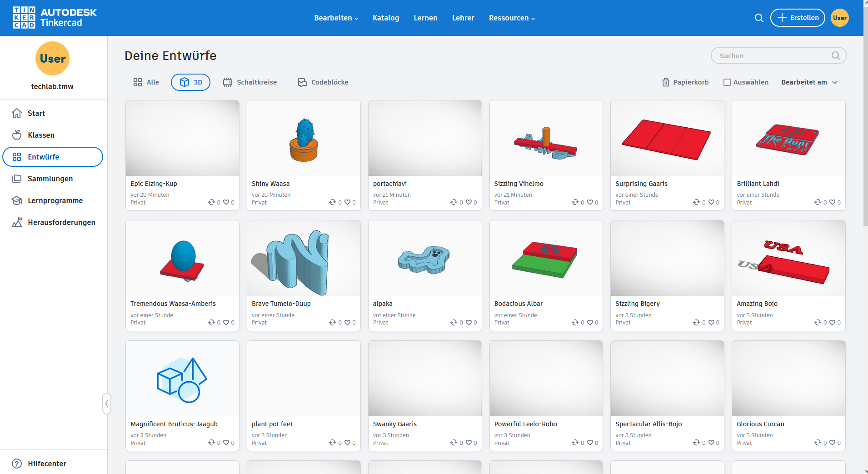Click in the Suchen search field

778,55
